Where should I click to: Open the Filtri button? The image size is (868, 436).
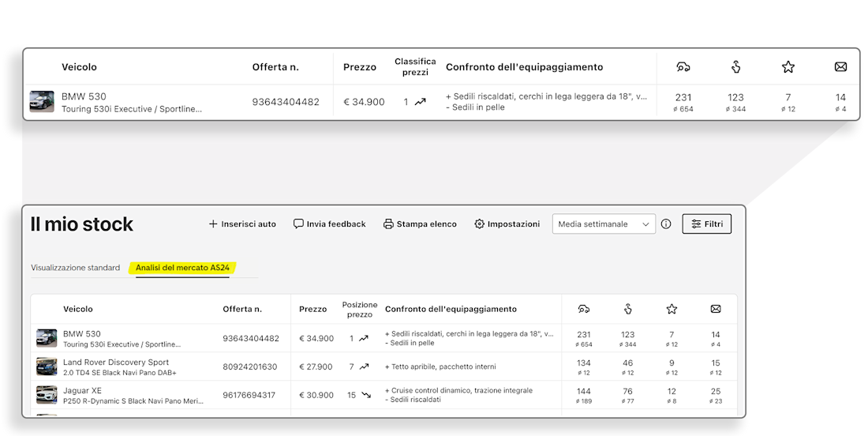pyautogui.click(x=707, y=224)
